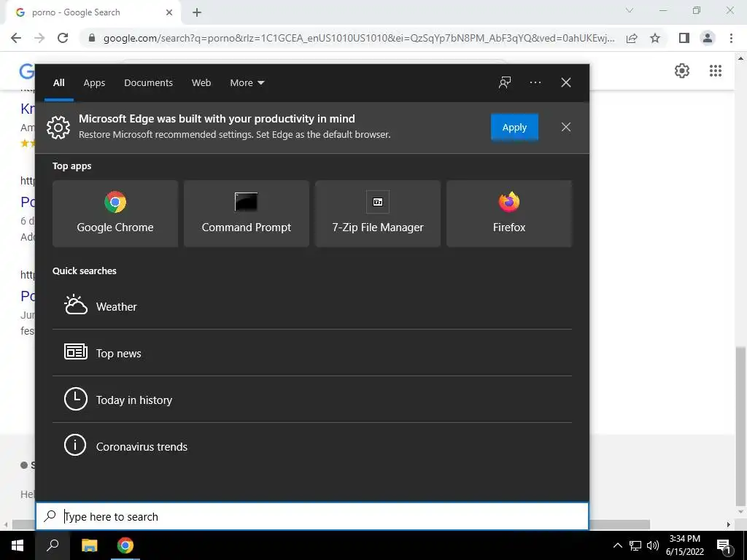Click the settings gear in Edge banner
This screenshot has height=560, width=747.
58,128
